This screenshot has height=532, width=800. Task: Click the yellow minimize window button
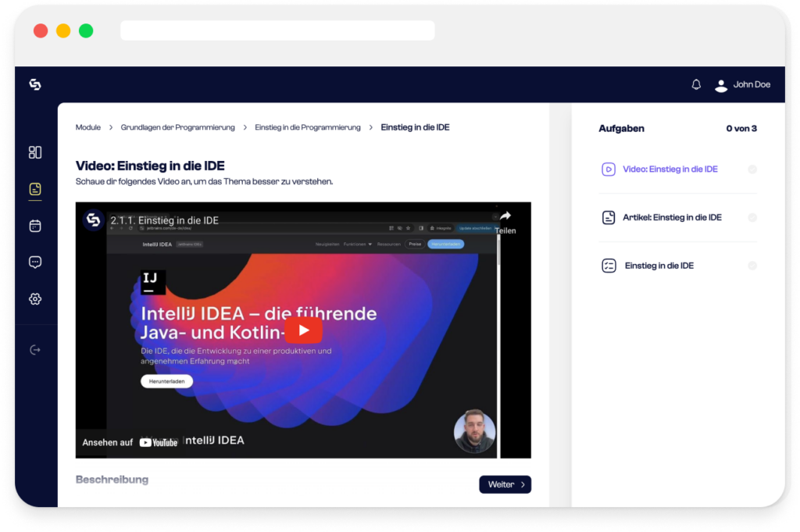(x=63, y=31)
